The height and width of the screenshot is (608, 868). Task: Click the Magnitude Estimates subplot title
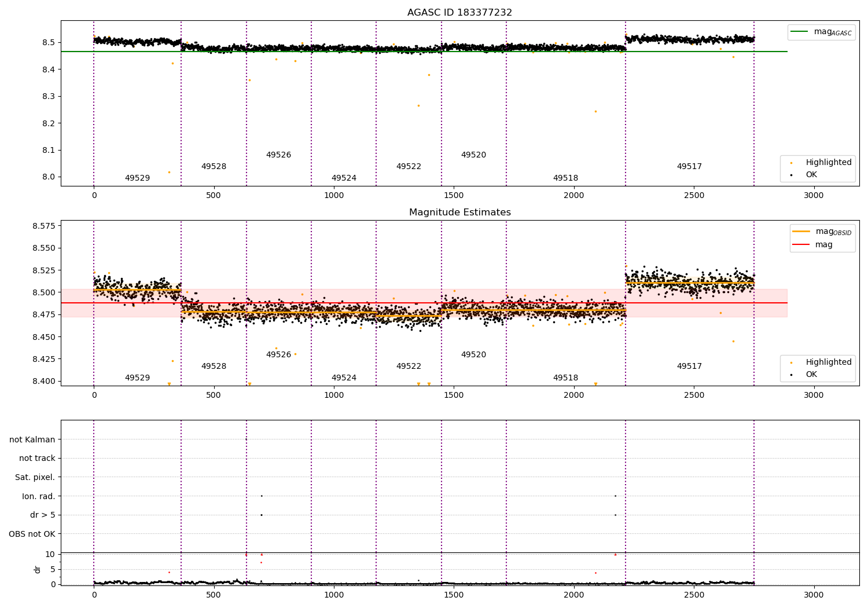[459, 213]
